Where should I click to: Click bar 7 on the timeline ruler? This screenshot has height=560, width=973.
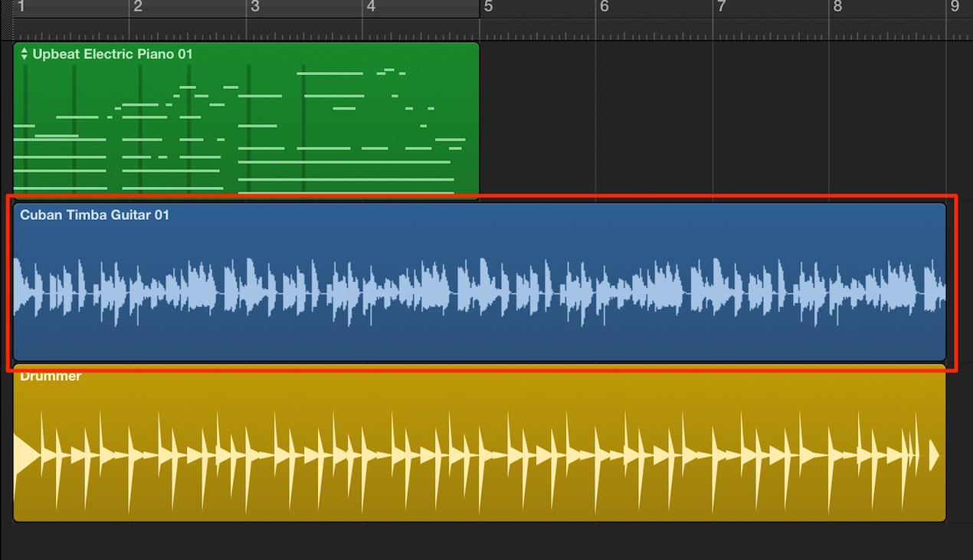pyautogui.click(x=721, y=7)
